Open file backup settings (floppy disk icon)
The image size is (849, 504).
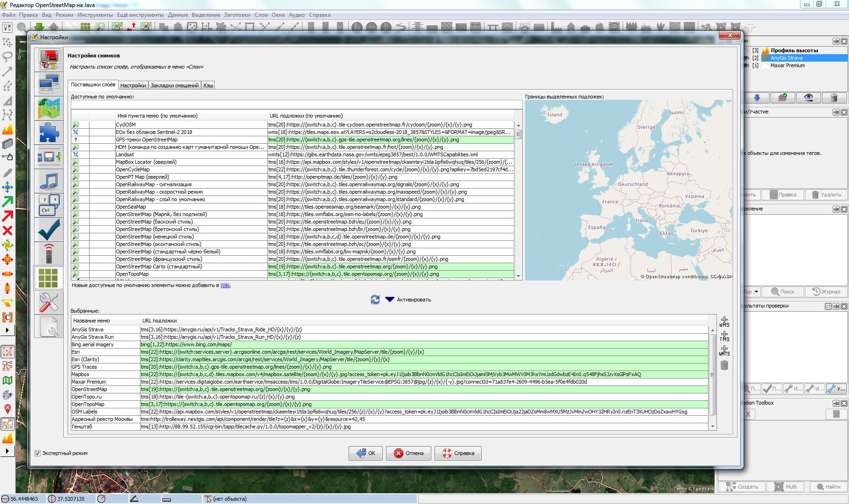49,157
